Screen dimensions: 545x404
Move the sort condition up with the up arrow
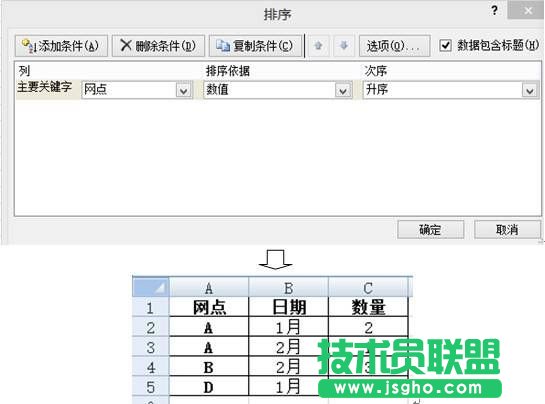[x=318, y=46]
